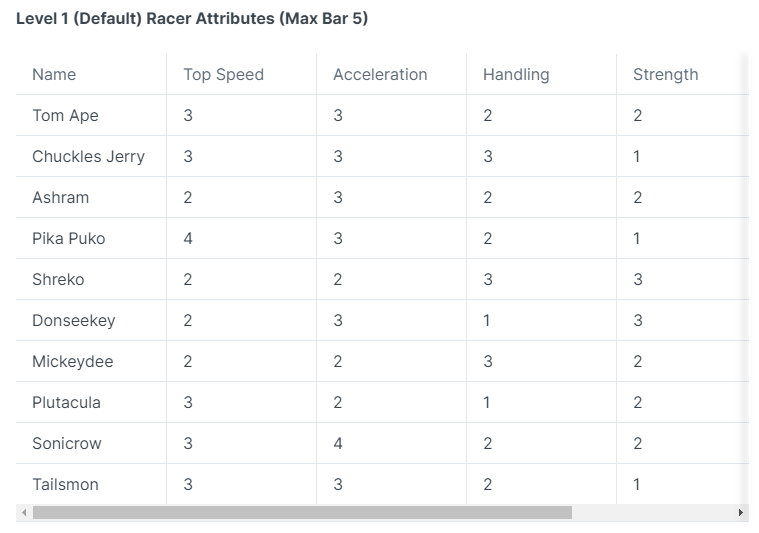The height and width of the screenshot is (533, 759).
Task: Click the Pika Puko name cell
Action: tap(91, 239)
